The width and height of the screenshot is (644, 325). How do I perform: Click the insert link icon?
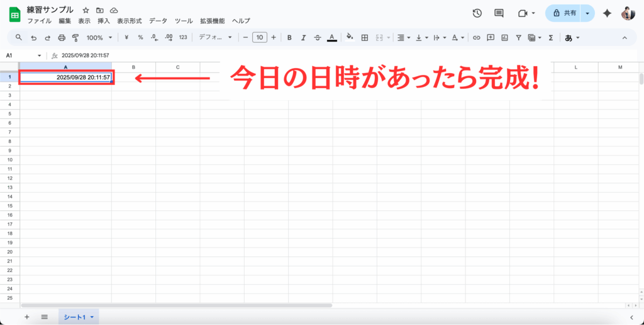tap(476, 38)
